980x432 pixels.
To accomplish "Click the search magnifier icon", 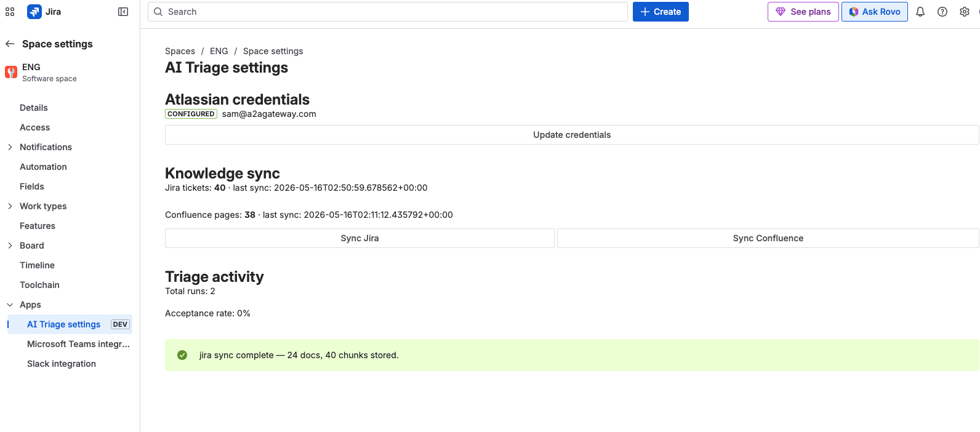I will coord(158,12).
